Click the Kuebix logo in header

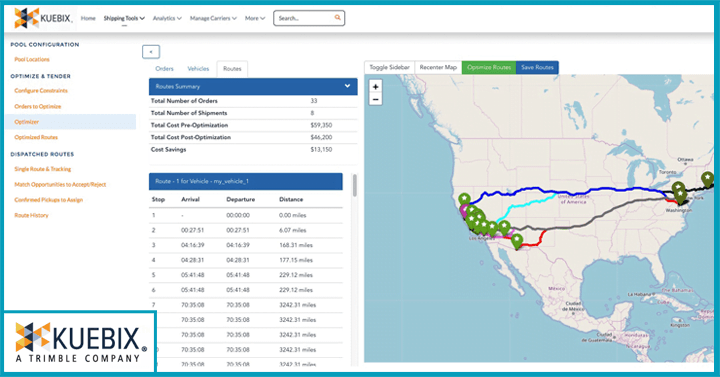tap(43, 18)
